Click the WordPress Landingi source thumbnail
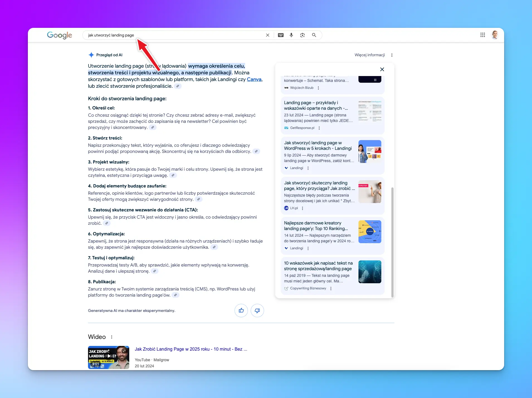532x398 pixels. pos(370,152)
